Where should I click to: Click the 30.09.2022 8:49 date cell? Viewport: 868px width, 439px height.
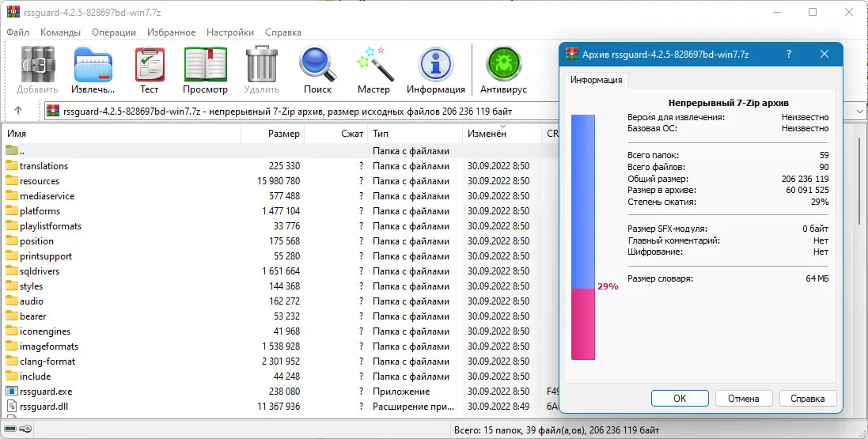[x=498, y=407]
